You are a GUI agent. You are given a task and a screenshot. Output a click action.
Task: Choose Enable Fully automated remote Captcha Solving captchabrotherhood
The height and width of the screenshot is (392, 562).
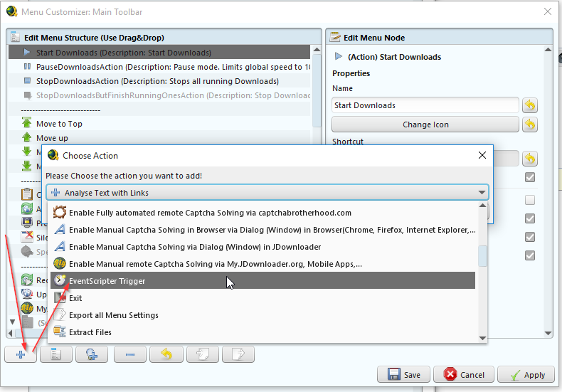[263, 213]
